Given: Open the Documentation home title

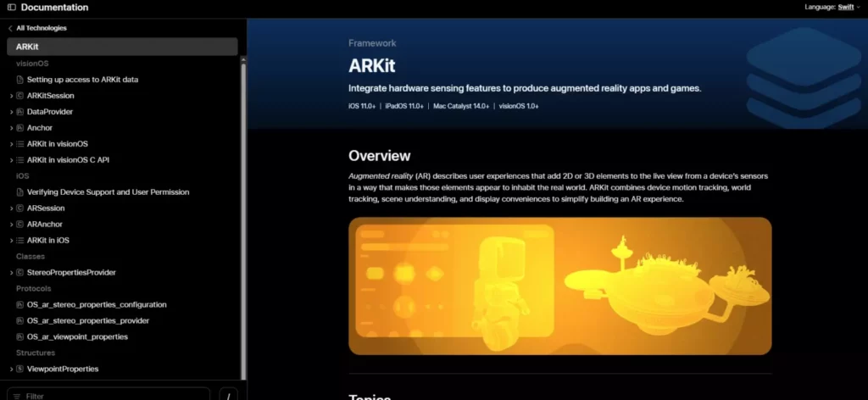Looking at the screenshot, I should (x=54, y=7).
